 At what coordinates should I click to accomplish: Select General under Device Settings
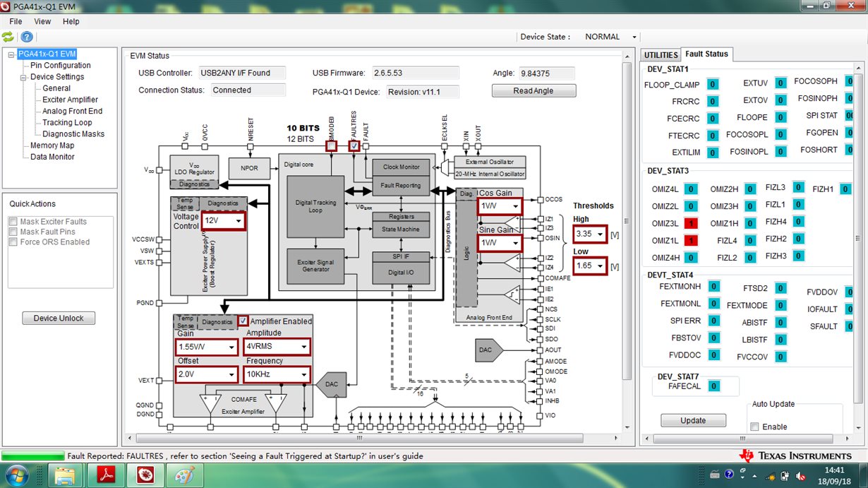[x=56, y=88]
